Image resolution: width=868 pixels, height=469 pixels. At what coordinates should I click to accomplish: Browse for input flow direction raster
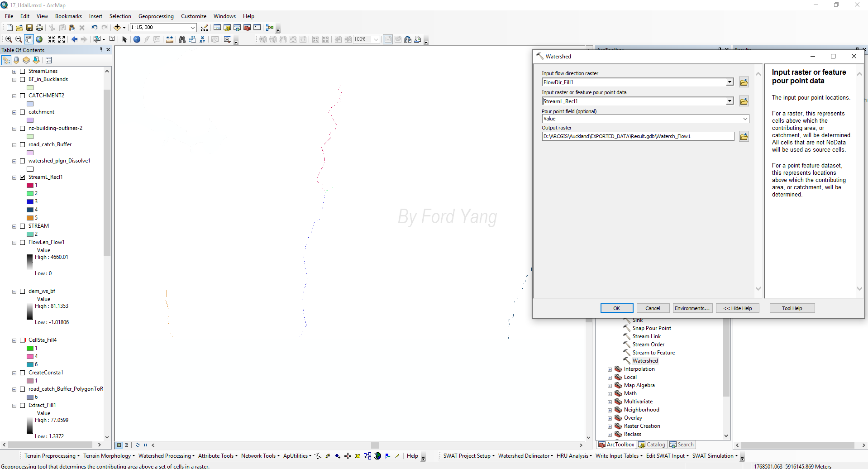click(744, 82)
